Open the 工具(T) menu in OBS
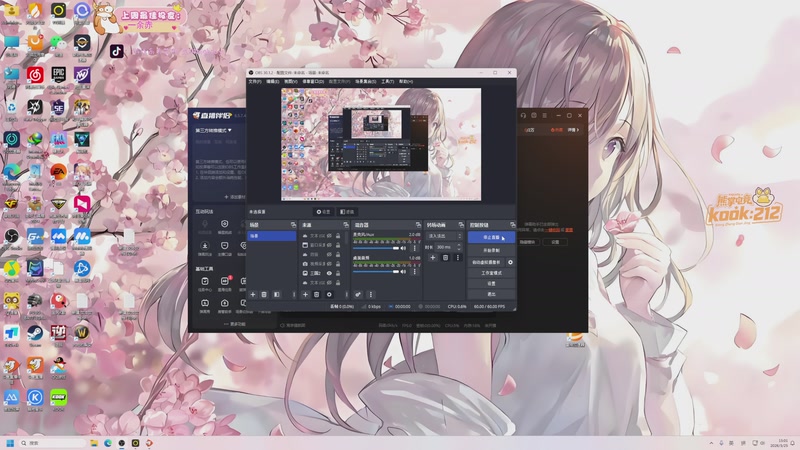Viewport: 800px width, 450px height. coord(387,82)
